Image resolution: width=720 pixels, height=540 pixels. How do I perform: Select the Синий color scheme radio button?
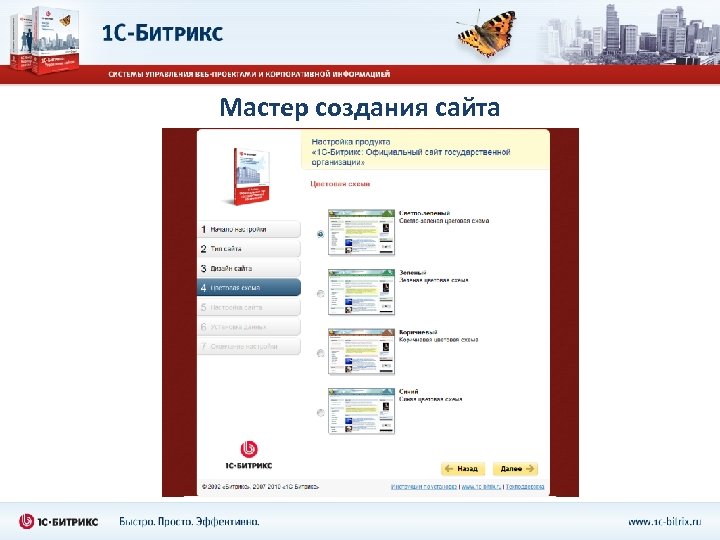coord(321,413)
